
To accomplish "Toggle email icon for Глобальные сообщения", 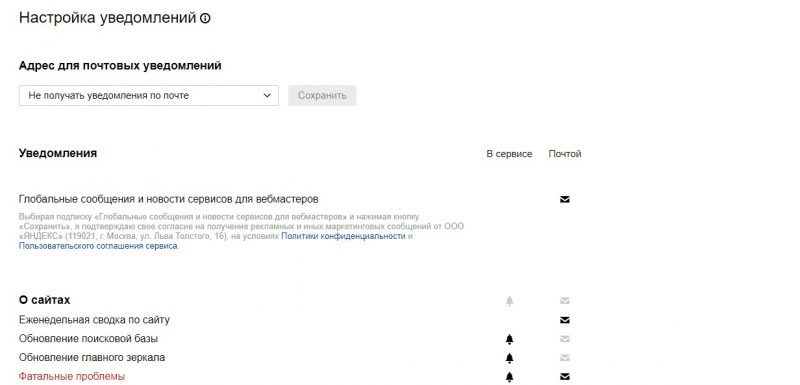I will (564, 199).
